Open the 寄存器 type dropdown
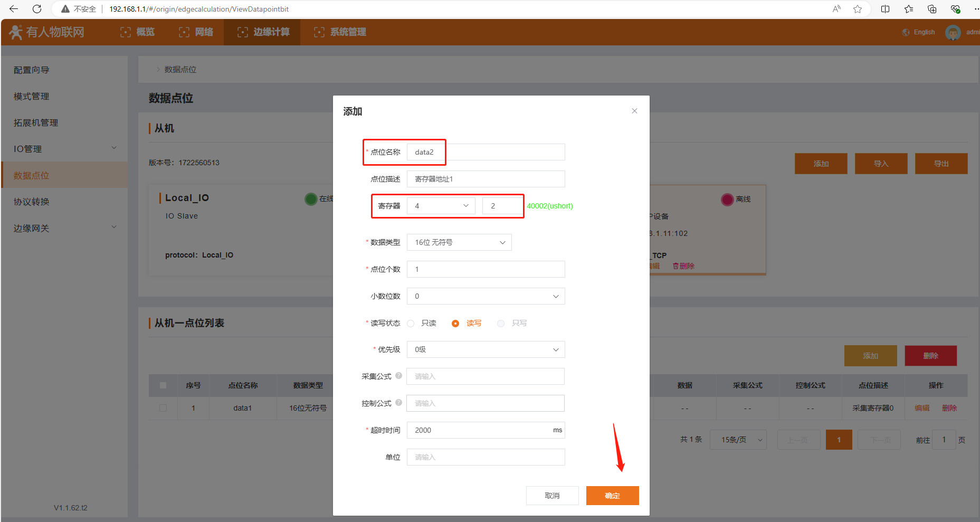 (441, 206)
